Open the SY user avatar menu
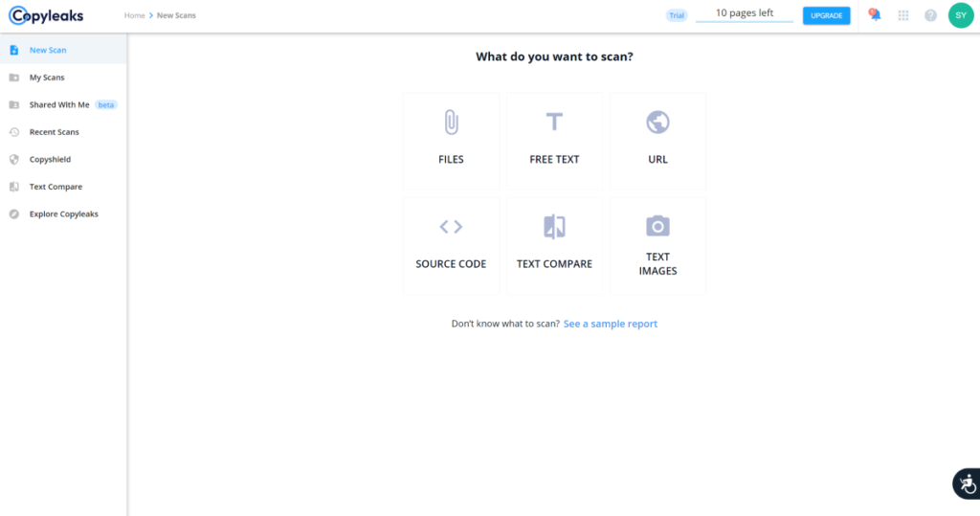The image size is (980, 516). point(961,15)
